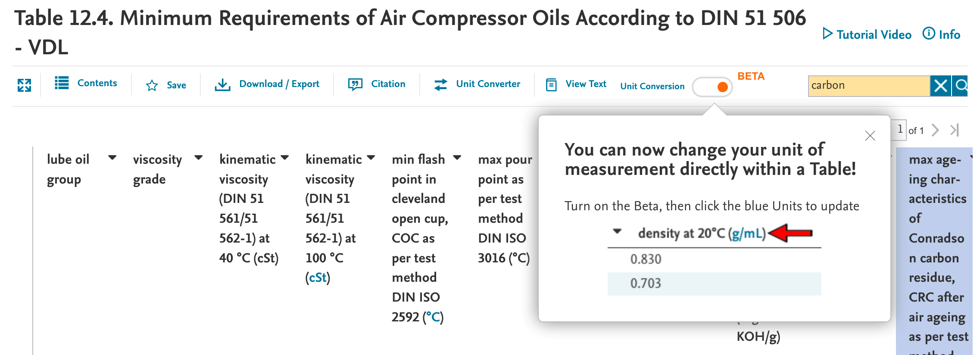Go to the next table page
Viewport: 980px width, 355px height.
[935, 130]
